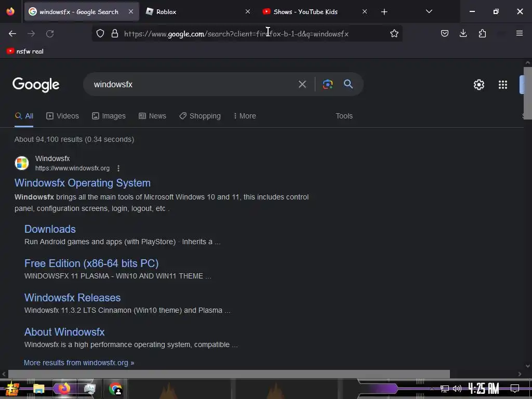
Task: Switch to News results
Action: point(152,116)
